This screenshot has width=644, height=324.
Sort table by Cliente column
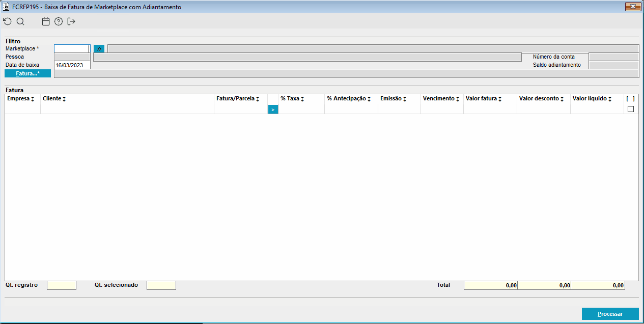[54, 99]
